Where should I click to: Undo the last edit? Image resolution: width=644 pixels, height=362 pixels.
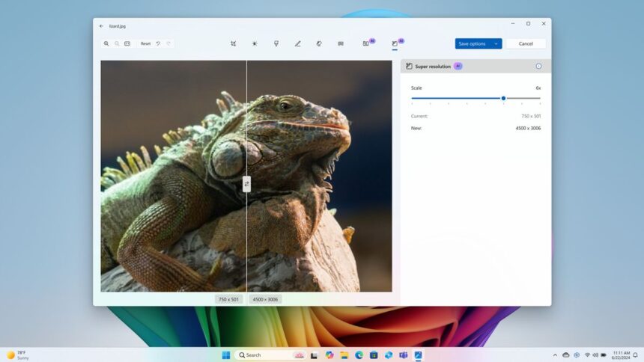point(158,43)
